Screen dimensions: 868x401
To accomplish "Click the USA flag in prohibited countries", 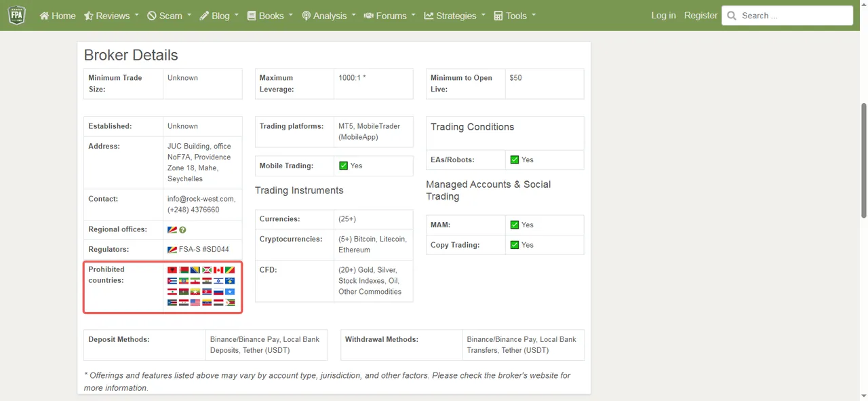I will (x=195, y=303).
